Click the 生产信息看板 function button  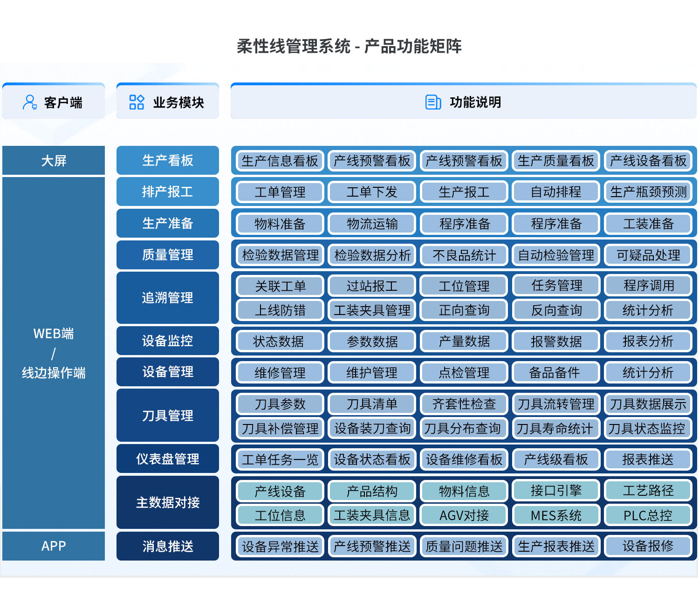280,161
